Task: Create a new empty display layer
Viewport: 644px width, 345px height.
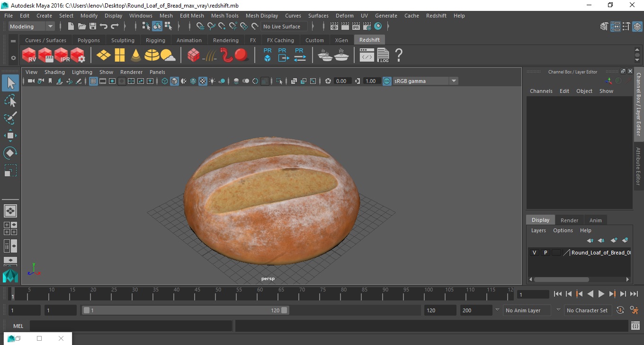Action: click(x=614, y=241)
